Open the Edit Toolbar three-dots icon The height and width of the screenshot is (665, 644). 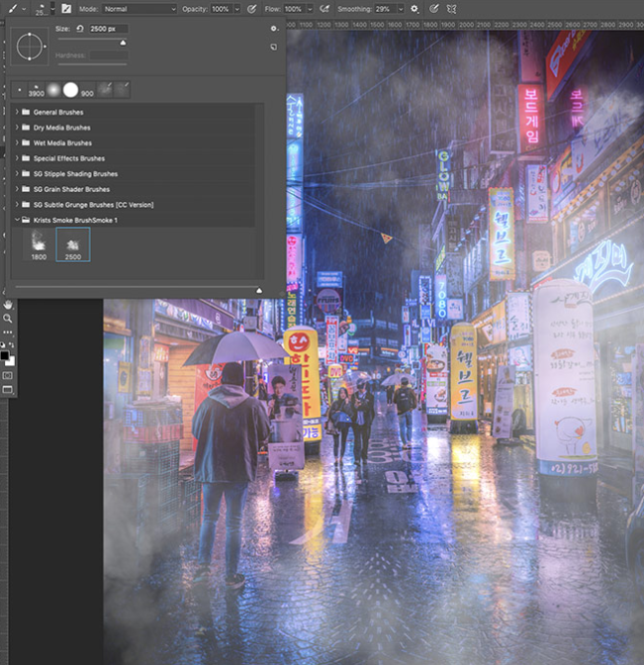(x=8, y=332)
